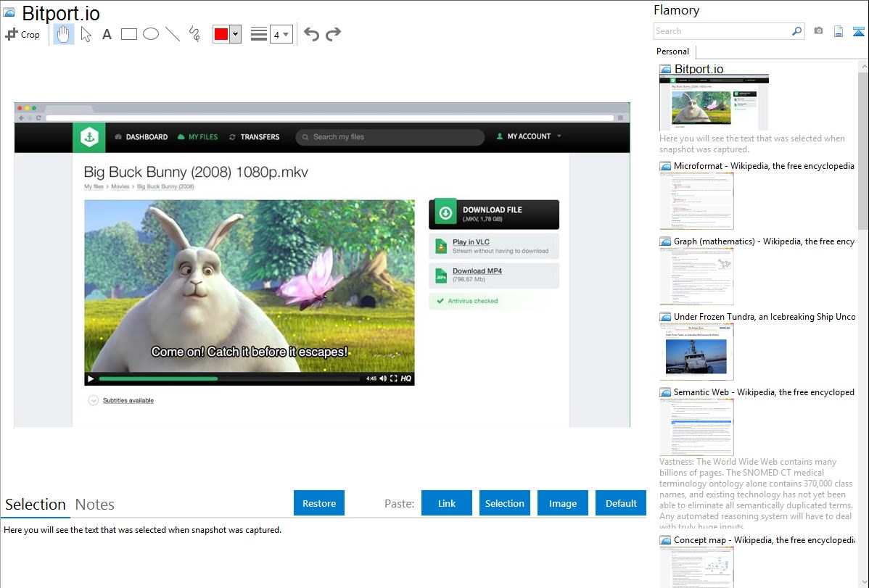Open the Graph (mathematics) snapshot thumbnail
Screen dimensions: 869x588
pyautogui.click(x=696, y=276)
